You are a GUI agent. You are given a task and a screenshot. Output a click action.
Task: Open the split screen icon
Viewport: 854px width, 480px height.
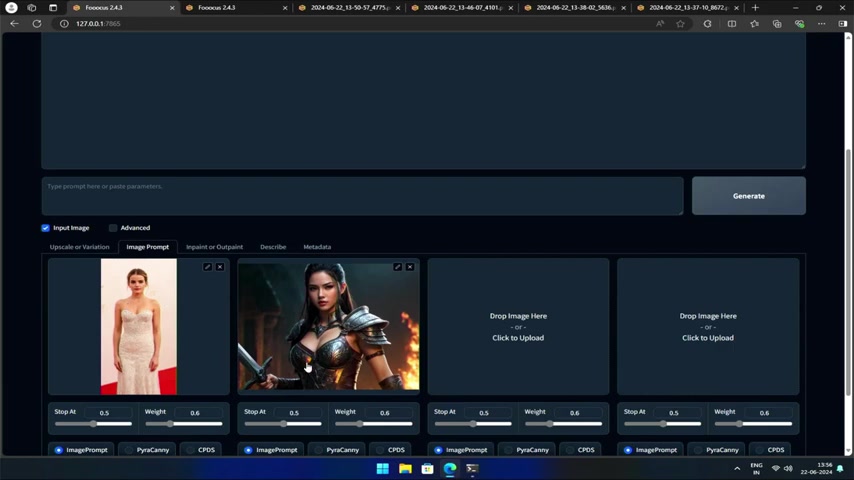click(x=732, y=24)
